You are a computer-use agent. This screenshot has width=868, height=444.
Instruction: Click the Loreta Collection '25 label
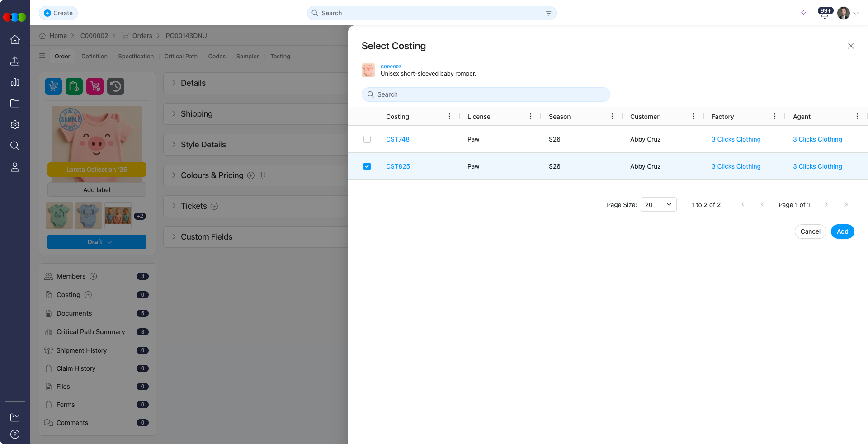pyautogui.click(x=97, y=170)
